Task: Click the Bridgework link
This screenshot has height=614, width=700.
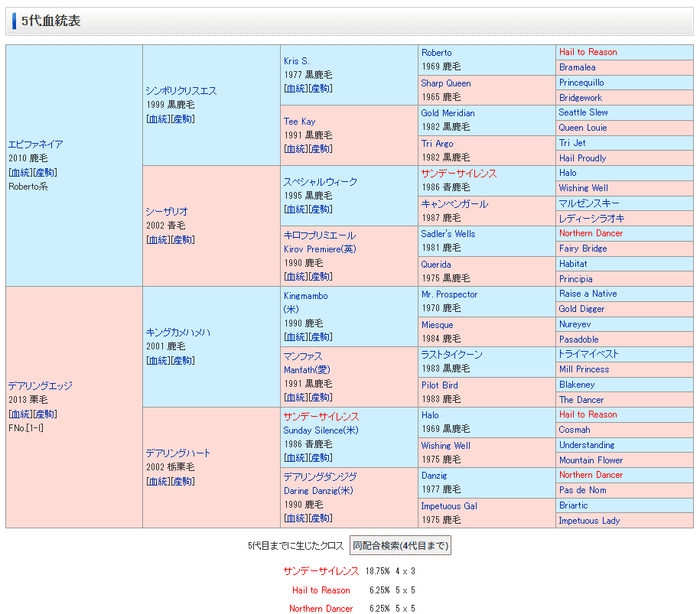Action: [581, 98]
